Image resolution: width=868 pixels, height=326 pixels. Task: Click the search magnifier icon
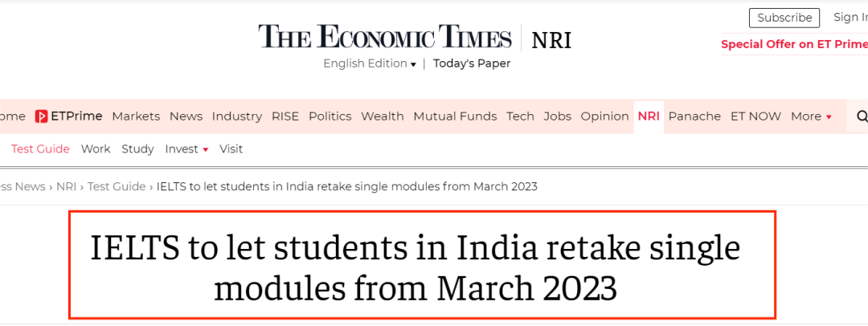pyautogui.click(x=862, y=116)
